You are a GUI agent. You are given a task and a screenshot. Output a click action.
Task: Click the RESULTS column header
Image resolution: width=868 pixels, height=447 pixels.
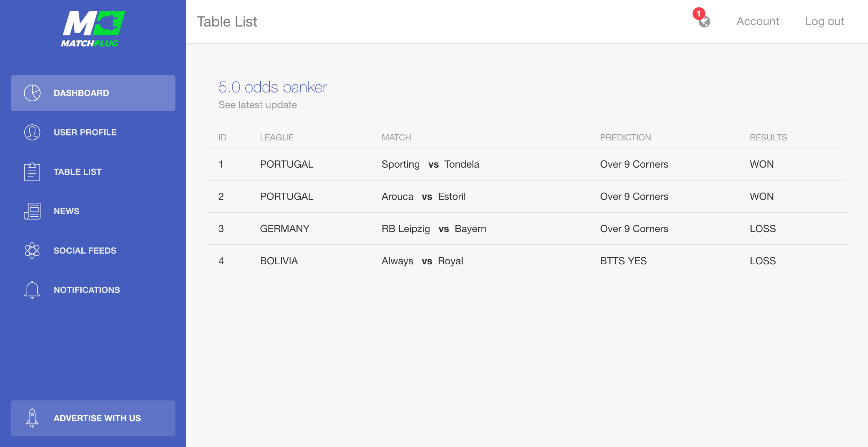pyautogui.click(x=768, y=138)
